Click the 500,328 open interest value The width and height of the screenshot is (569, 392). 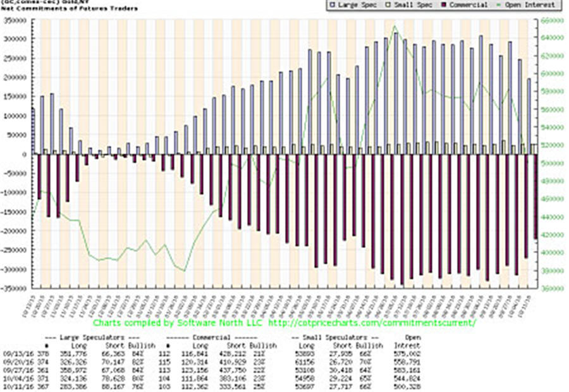(410, 384)
